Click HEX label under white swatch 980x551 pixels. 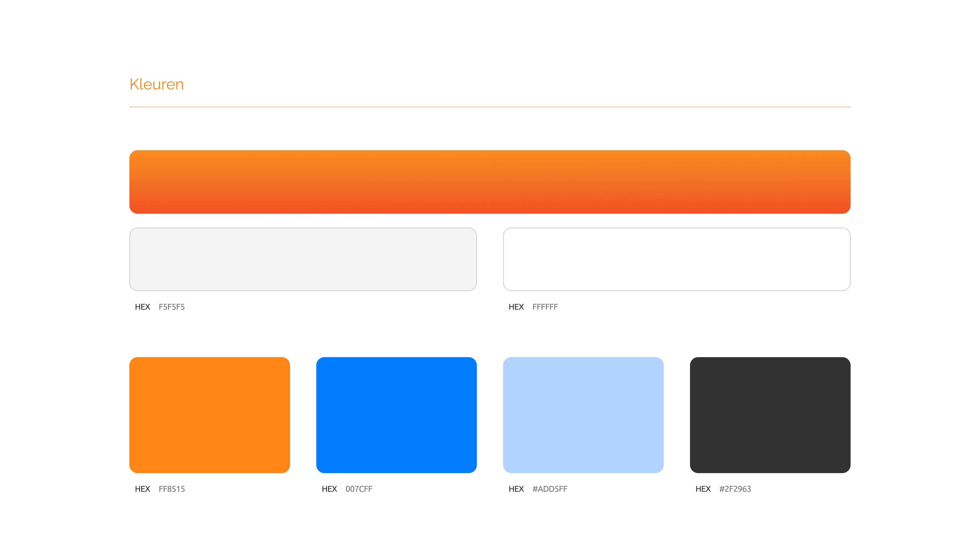[516, 307]
